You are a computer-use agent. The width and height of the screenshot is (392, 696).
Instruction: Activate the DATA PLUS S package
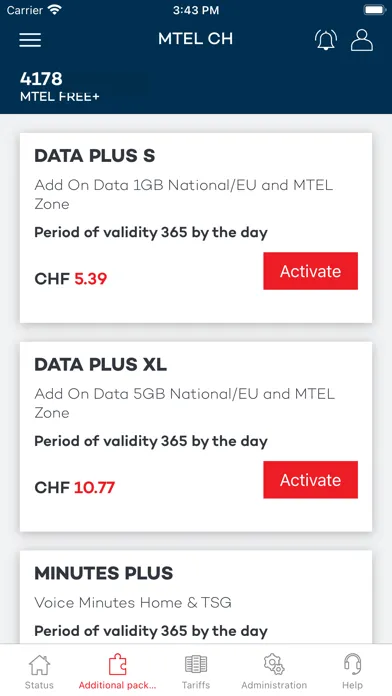pos(310,271)
